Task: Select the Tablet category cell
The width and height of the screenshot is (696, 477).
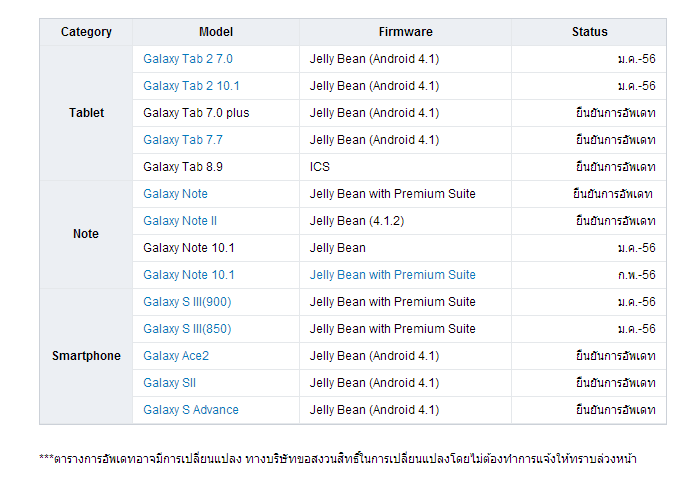Action: [x=86, y=113]
